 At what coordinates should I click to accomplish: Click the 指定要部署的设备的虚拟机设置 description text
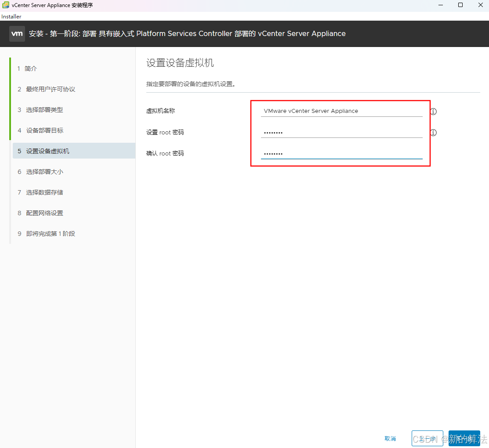191,84
